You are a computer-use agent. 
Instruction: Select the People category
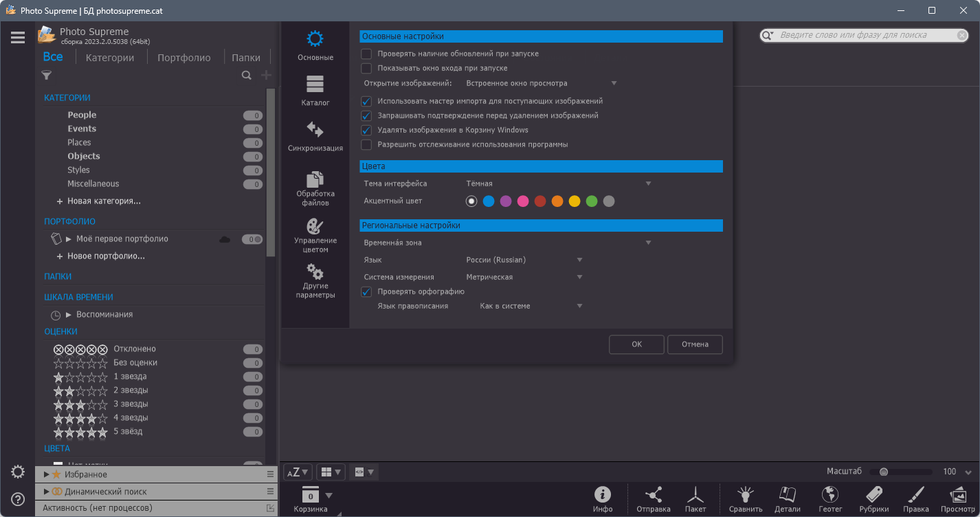coord(82,115)
